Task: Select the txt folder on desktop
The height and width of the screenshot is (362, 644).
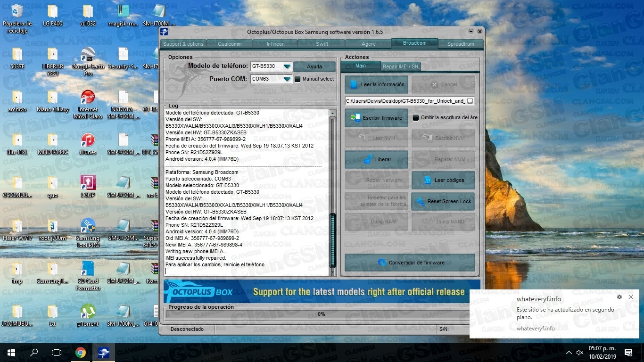Action: 52,315
